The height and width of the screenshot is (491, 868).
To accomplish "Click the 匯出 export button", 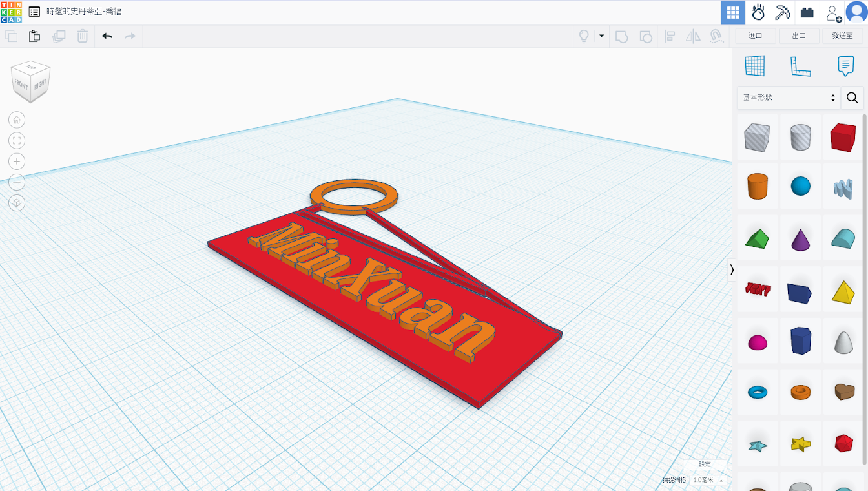I will click(x=799, y=36).
